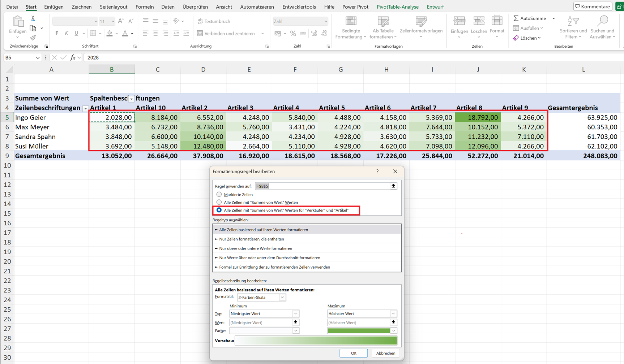This screenshot has width=624, height=364.
Task: Open Bedingte Formatierung icon
Action: pyautogui.click(x=351, y=21)
